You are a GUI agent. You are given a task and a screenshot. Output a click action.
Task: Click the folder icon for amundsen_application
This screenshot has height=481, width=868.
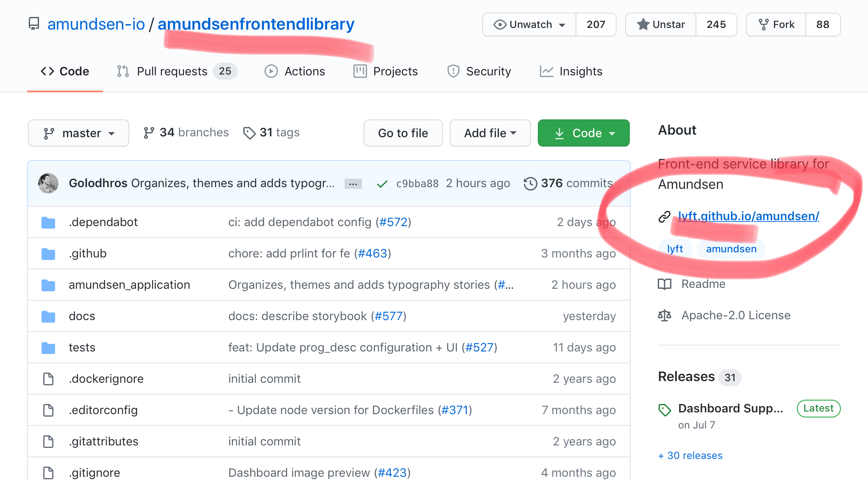pyautogui.click(x=48, y=285)
